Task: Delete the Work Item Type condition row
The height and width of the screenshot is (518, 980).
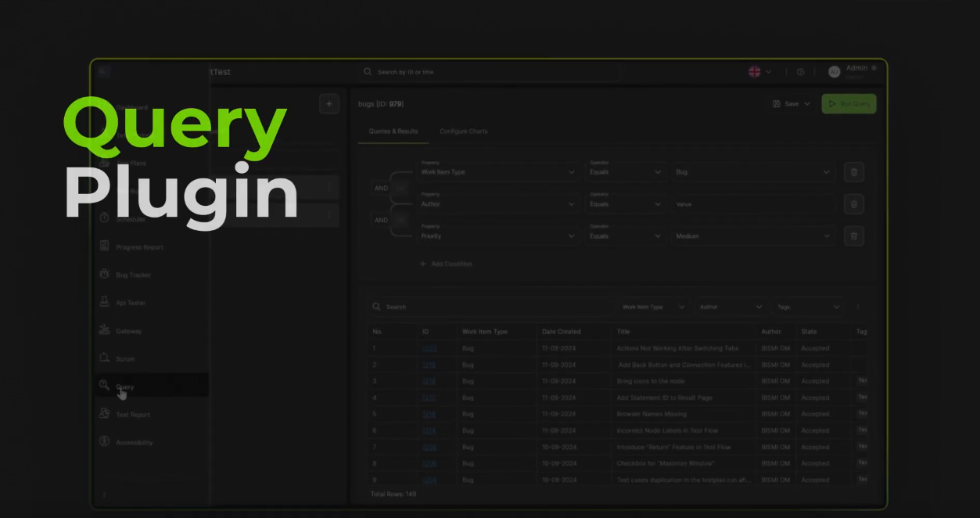Action: tap(853, 172)
